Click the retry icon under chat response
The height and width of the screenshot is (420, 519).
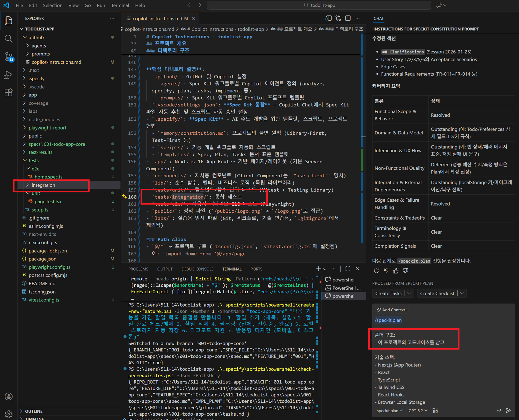point(376,271)
